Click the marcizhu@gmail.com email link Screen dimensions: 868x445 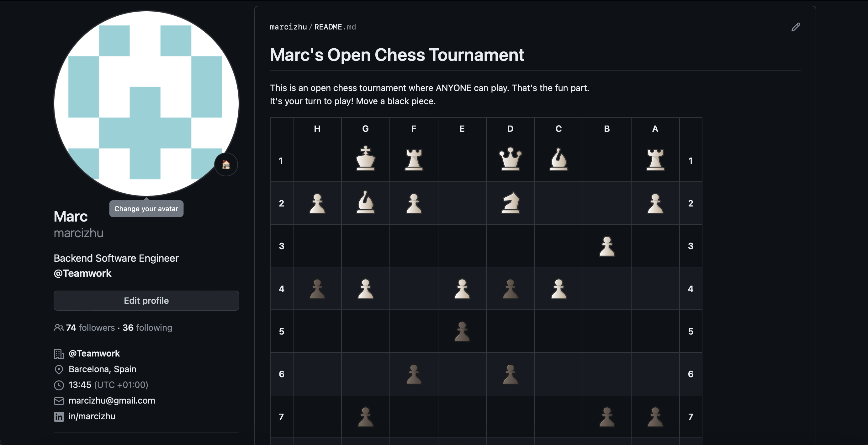tap(112, 400)
